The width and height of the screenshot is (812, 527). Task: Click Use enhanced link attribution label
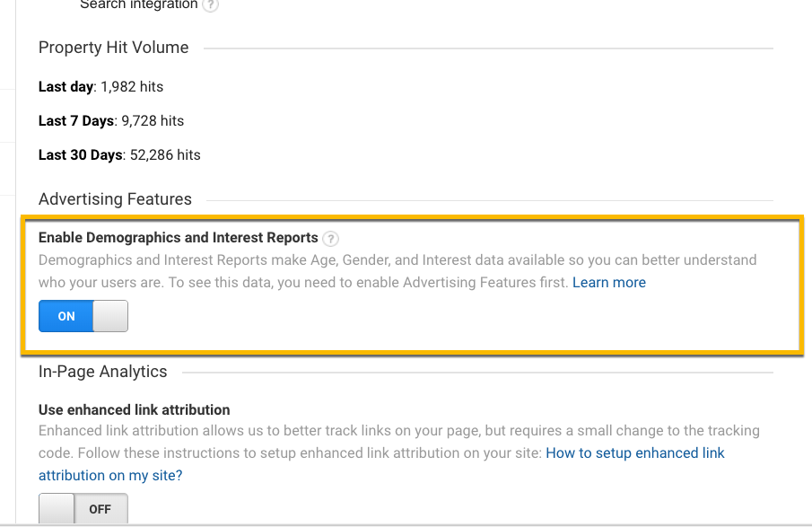134,409
